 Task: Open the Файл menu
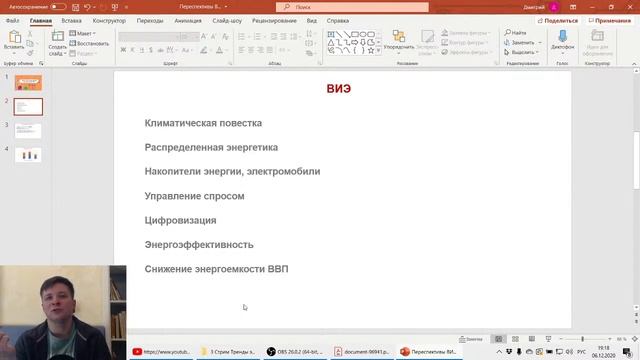[x=12, y=20]
